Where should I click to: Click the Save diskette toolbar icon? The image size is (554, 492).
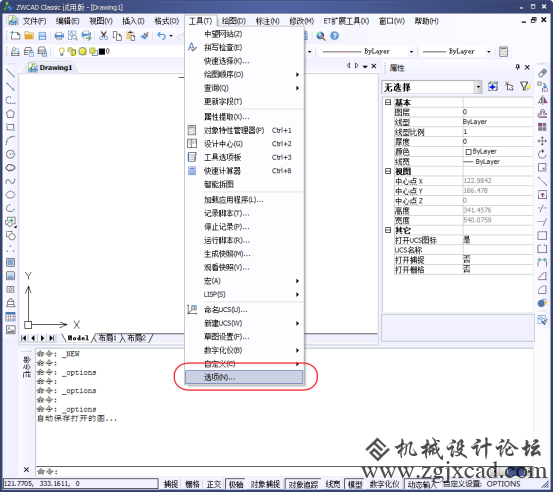click(x=42, y=36)
